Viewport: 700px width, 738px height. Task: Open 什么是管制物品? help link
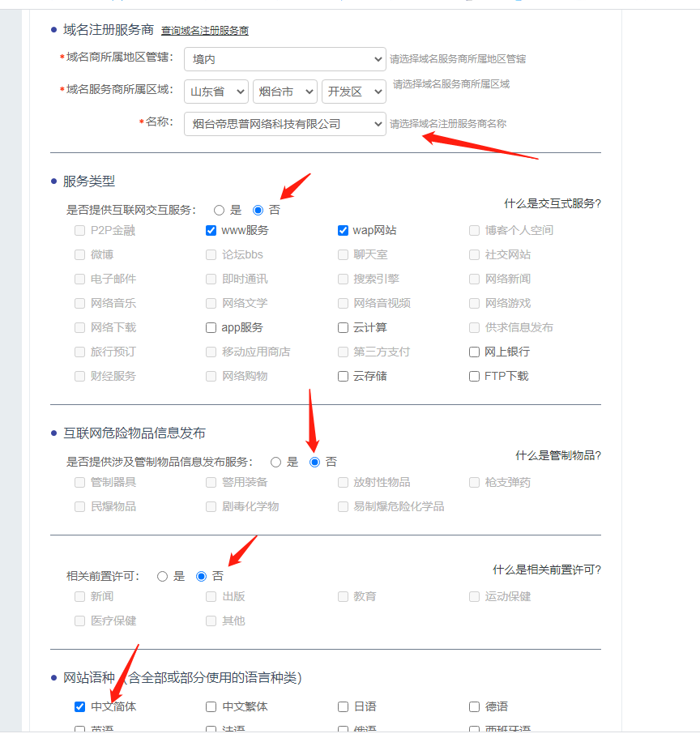point(558,455)
